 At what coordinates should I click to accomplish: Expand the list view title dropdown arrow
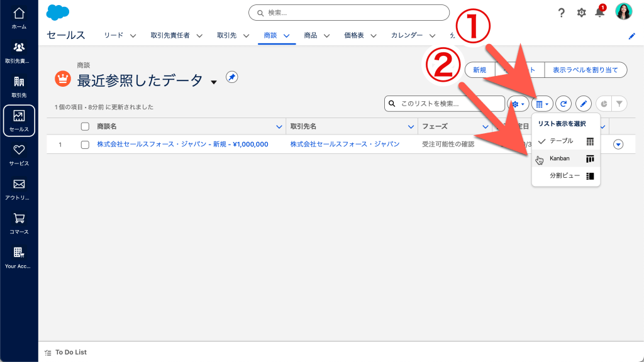(214, 82)
